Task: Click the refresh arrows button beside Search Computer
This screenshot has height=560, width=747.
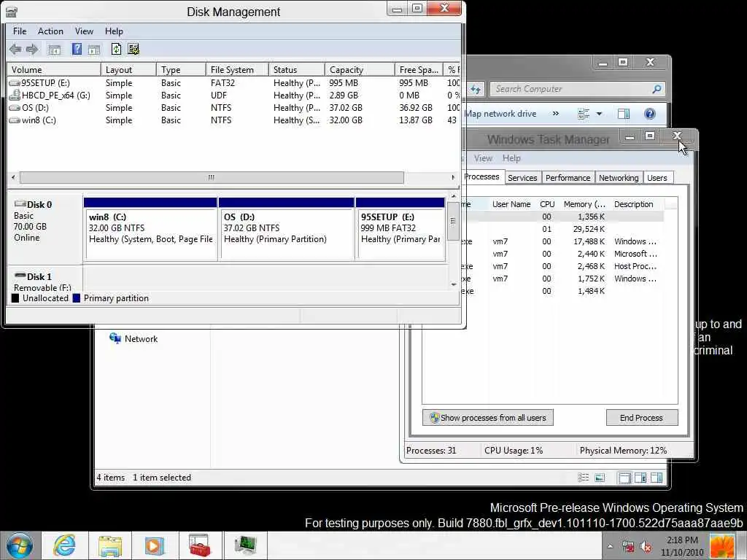Action: tap(475, 88)
